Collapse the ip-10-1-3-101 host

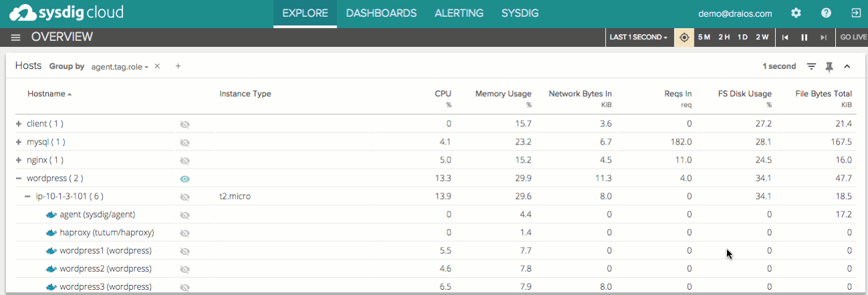(28, 196)
